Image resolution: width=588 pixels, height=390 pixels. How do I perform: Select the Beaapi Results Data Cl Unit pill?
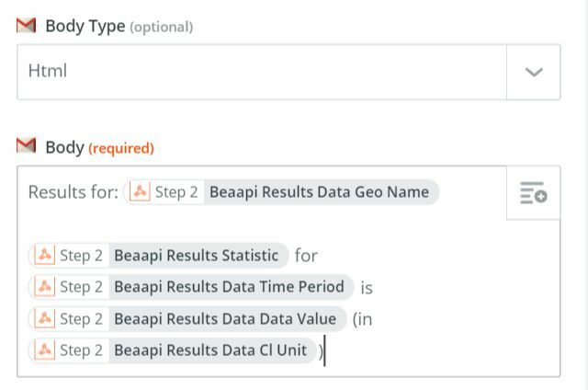172,350
